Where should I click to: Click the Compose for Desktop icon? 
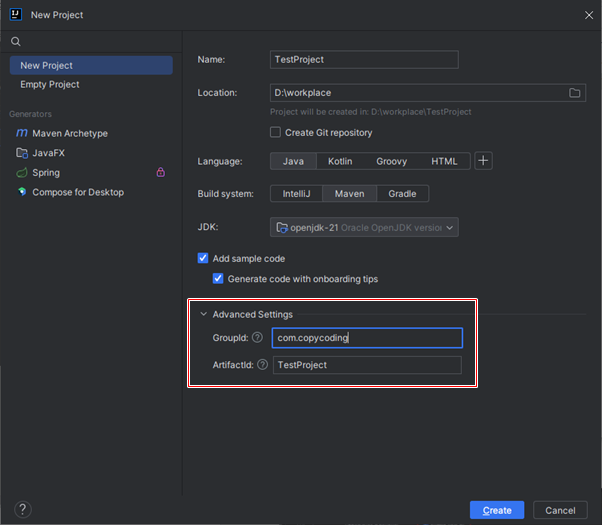tap(22, 192)
